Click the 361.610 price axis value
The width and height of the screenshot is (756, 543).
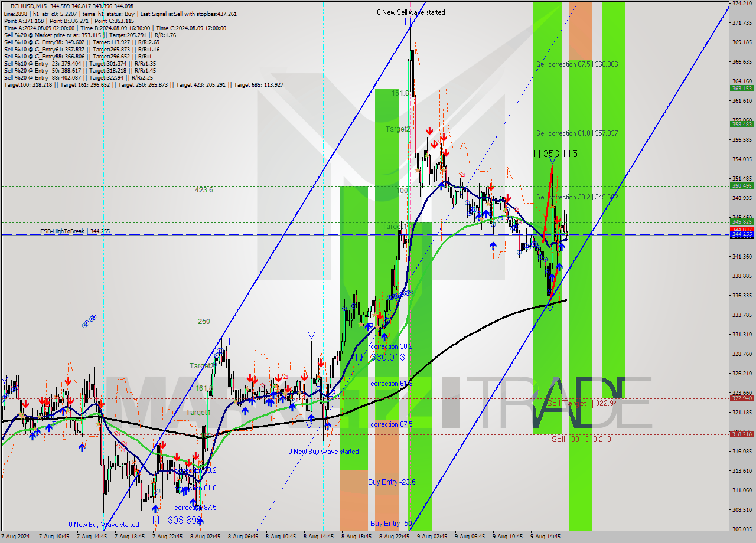click(x=741, y=101)
